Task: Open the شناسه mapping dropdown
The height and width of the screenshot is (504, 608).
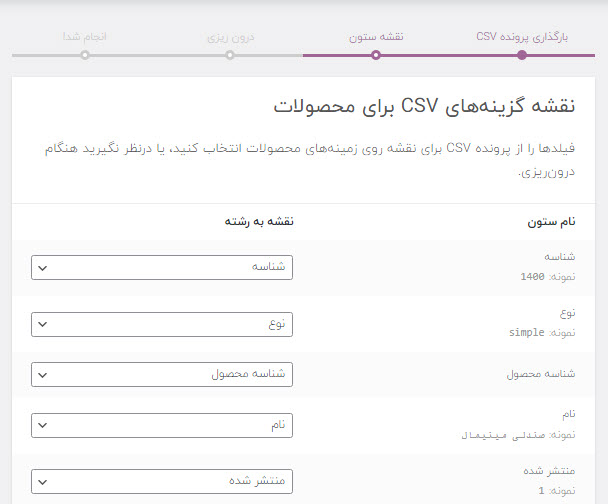Action: [162, 267]
